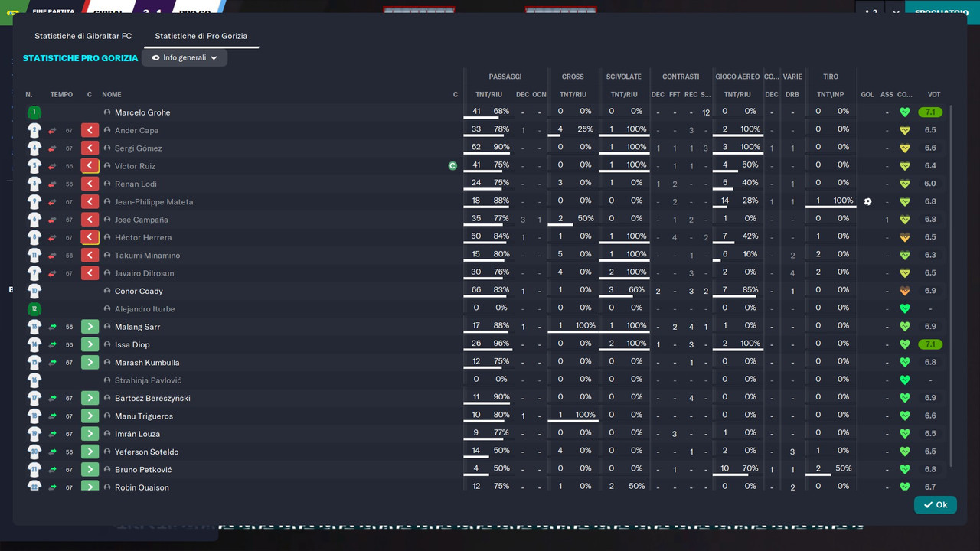Switch to Statistiche di Gibraltar FC tab
980x551 pixels.
[83, 36]
